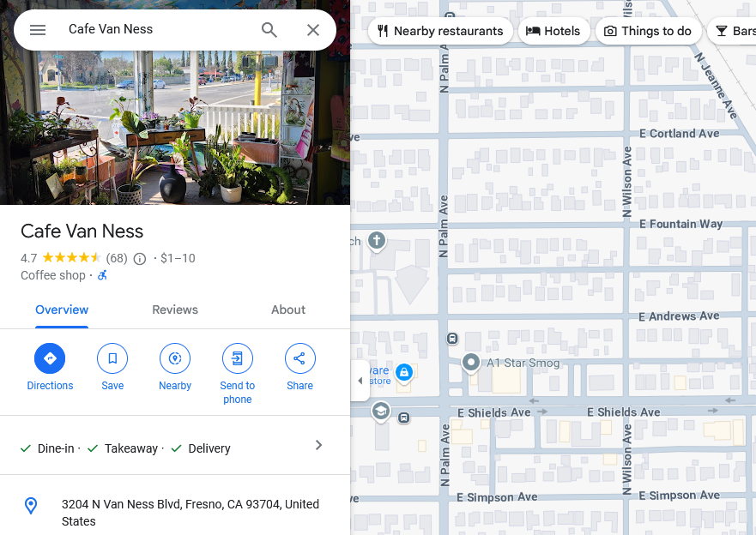Click the Bars filter chip
Viewport: 756px width, 535px height.
(x=733, y=31)
